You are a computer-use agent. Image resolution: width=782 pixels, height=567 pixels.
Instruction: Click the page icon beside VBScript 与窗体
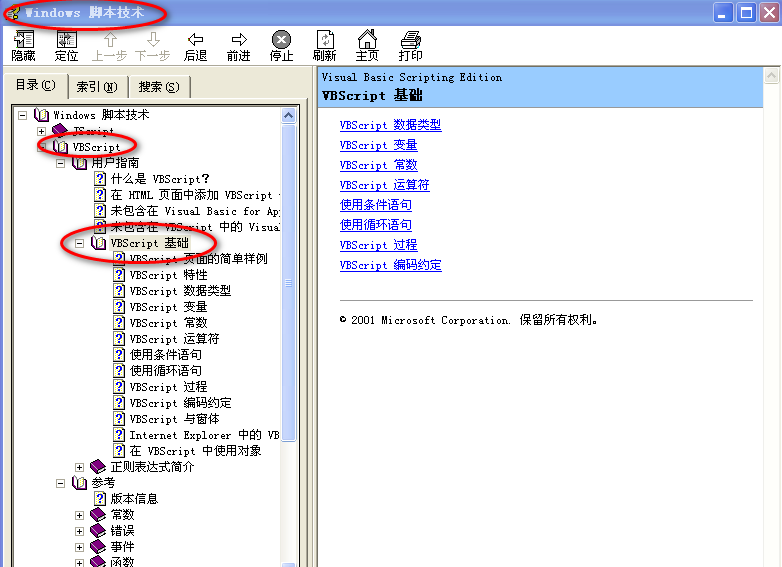pyautogui.click(x=119, y=419)
